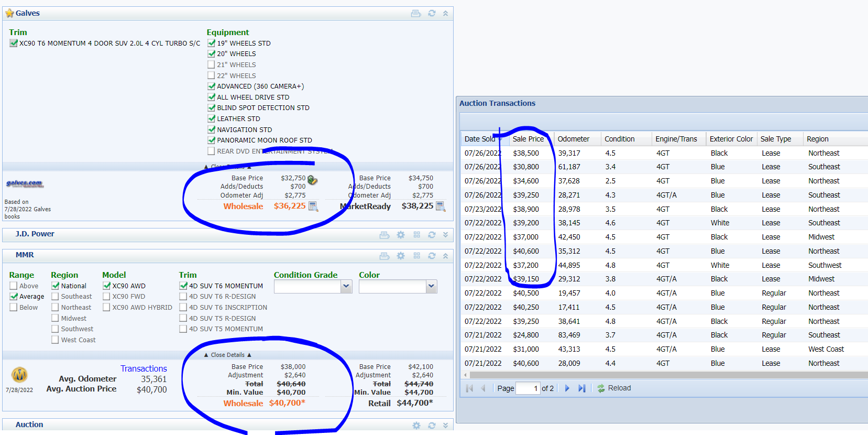
Task: Check the Southeast region box in MMR
Action: 55,296
